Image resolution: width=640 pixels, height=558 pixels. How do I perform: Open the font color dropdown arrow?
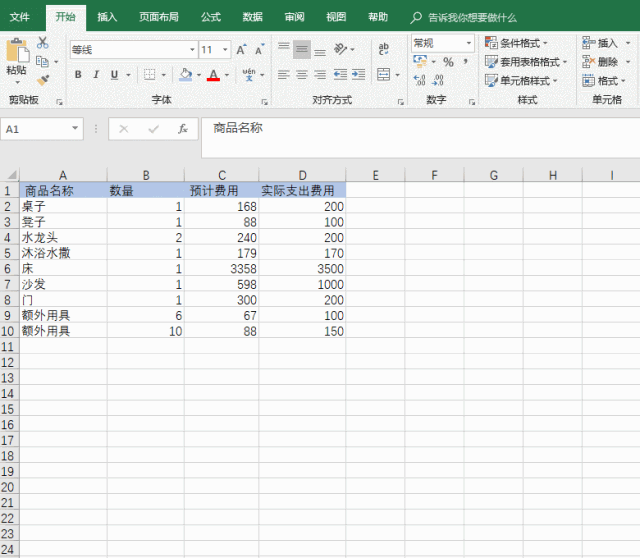[x=227, y=75]
